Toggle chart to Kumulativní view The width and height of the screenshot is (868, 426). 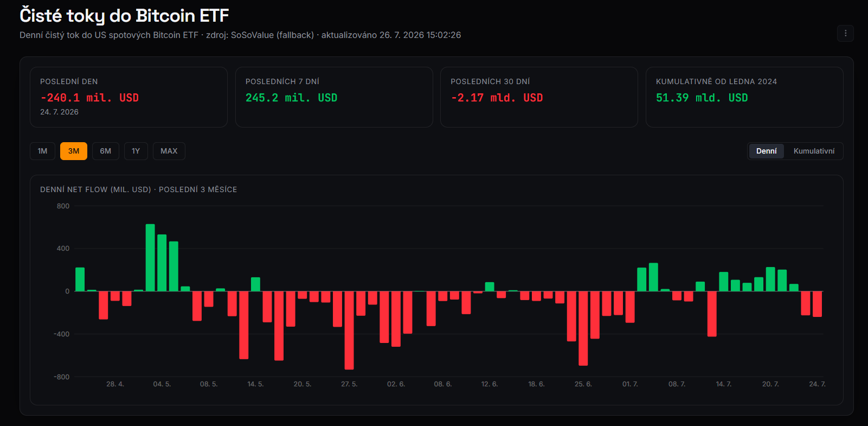(x=814, y=151)
